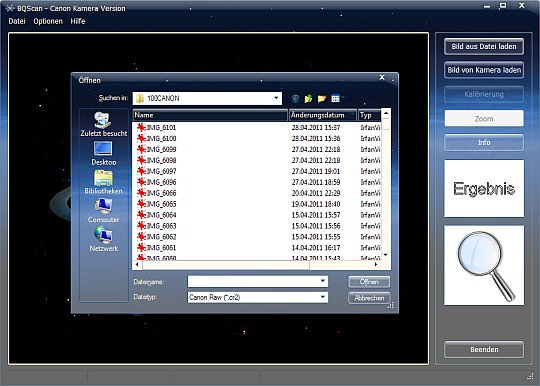This screenshot has height=386, width=540.
Task: Click the IrfanView icon of IMG_6096
Action: (x=141, y=182)
